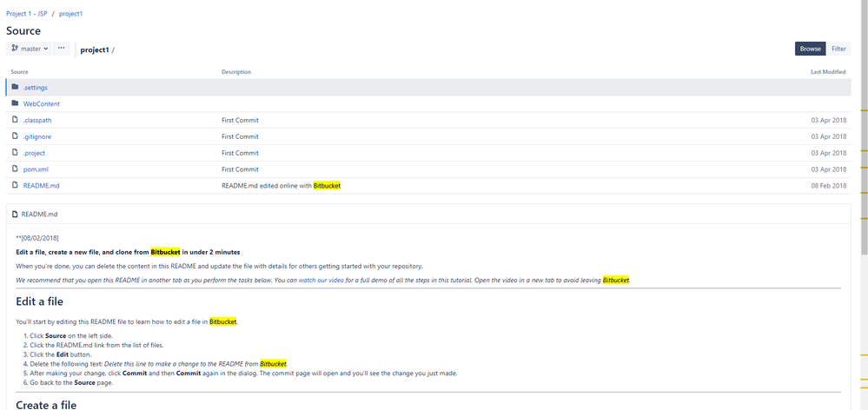This screenshot has width=868, height=410.
Task: Open the master branch dropdown
Action: tap(30, 49)
